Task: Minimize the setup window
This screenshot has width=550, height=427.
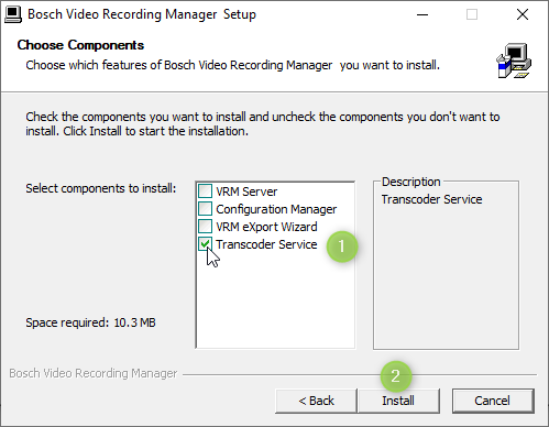Action: coord(422,15)
